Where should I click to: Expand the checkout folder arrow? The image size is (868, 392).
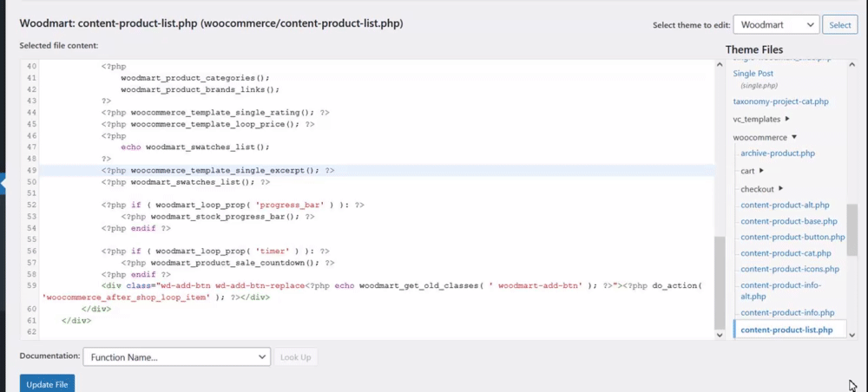[780, 188]
